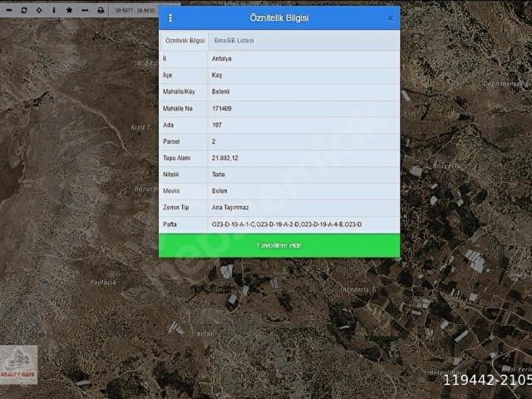
Task: Click the locate/crosshair target icon
Action: pos(39,10)
